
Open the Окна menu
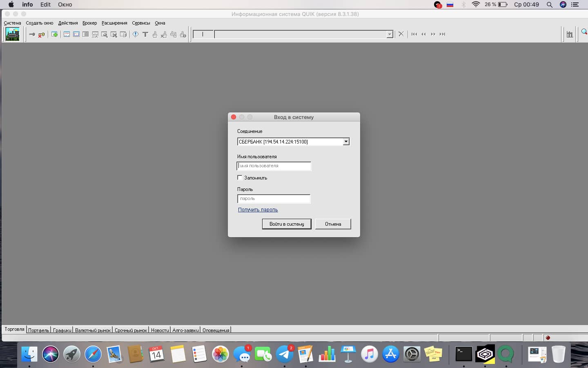click(x=160, y=23)
